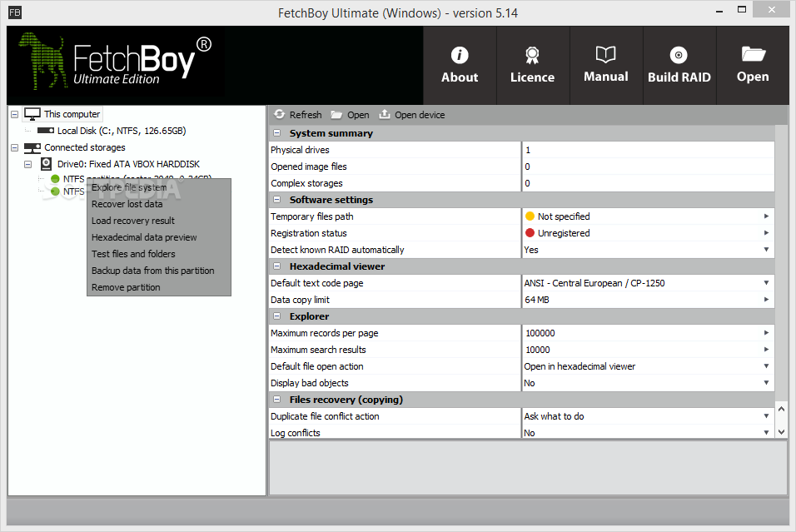Click arrow beside Registration status value
Viewport: 796px width, 532px height.
point(766,232)
